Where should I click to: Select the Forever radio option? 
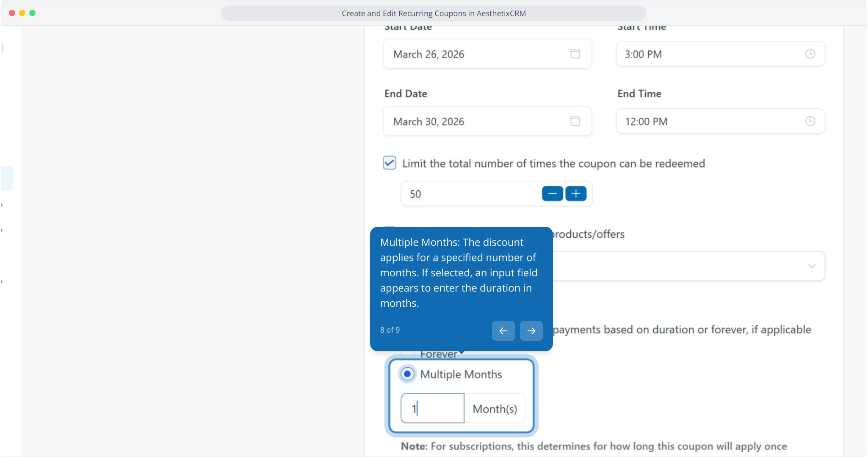pyautogui.click(x=407, y=354)
